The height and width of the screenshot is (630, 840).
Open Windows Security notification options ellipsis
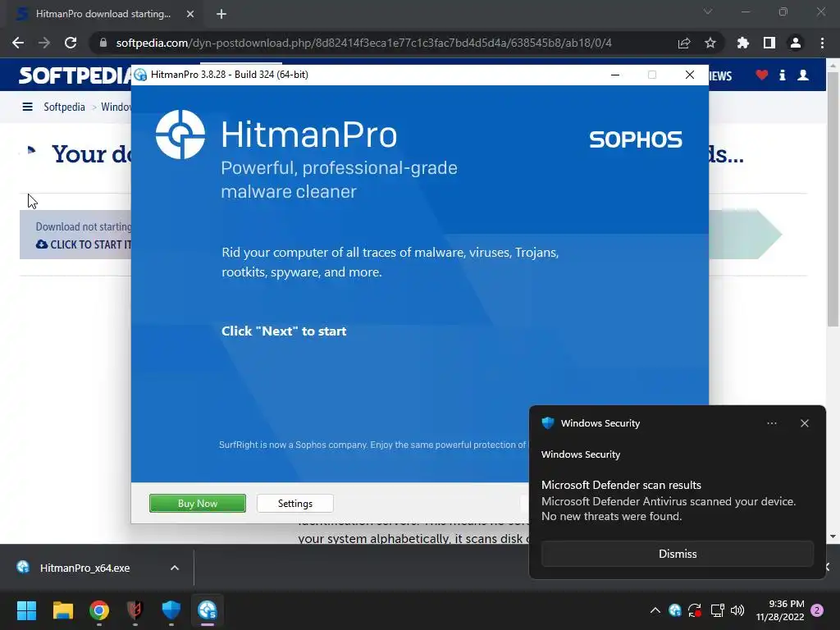(x=771, y=423)
